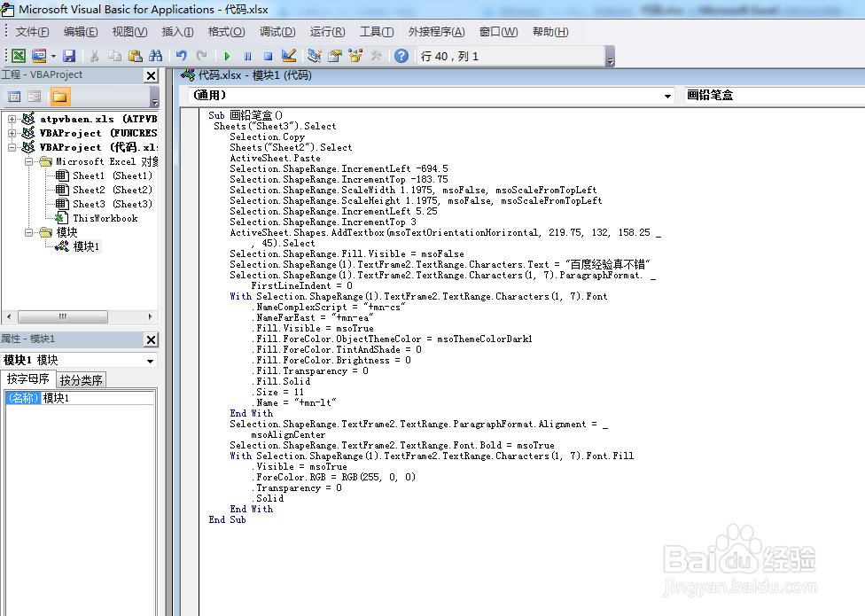Image resolution: width=865 pixels, height=616 pixels.
Task: Open Properties Window toolbar icon
Action: [335, 56]
